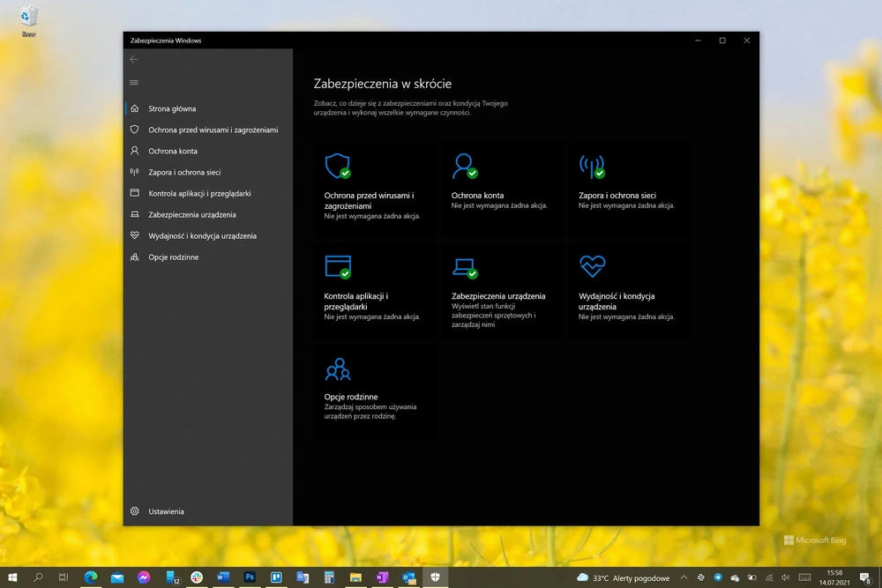This screenshot has height=588, width=882.
Task: Open the Opcje rodzinne family tile
Action: click(x=375, y=391)
